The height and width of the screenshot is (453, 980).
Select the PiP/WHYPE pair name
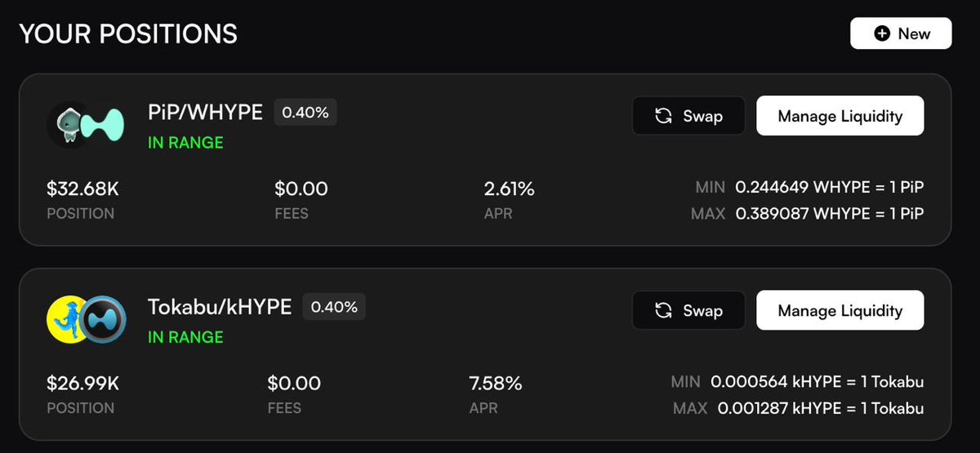tap(205, 112)
